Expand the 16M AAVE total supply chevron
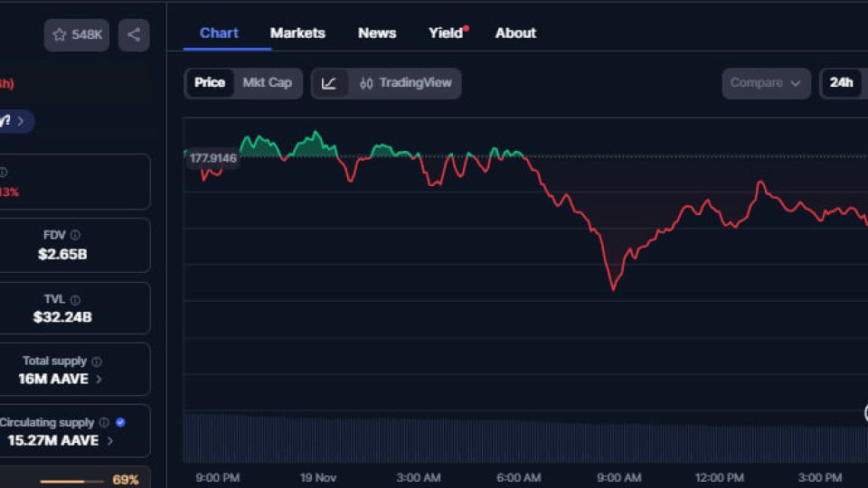The image size is (868, 488). pyautogui.click(x=99, y=380)
